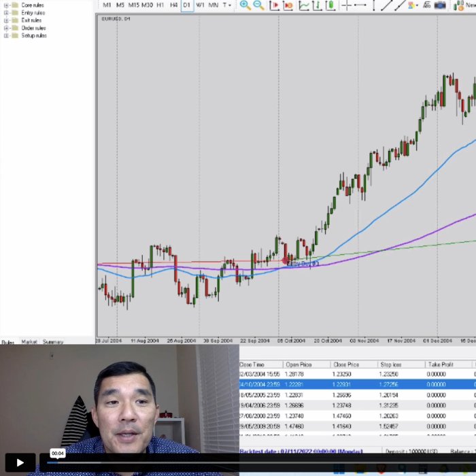Click the EURUSD, D1 chart title

[116, 19]
